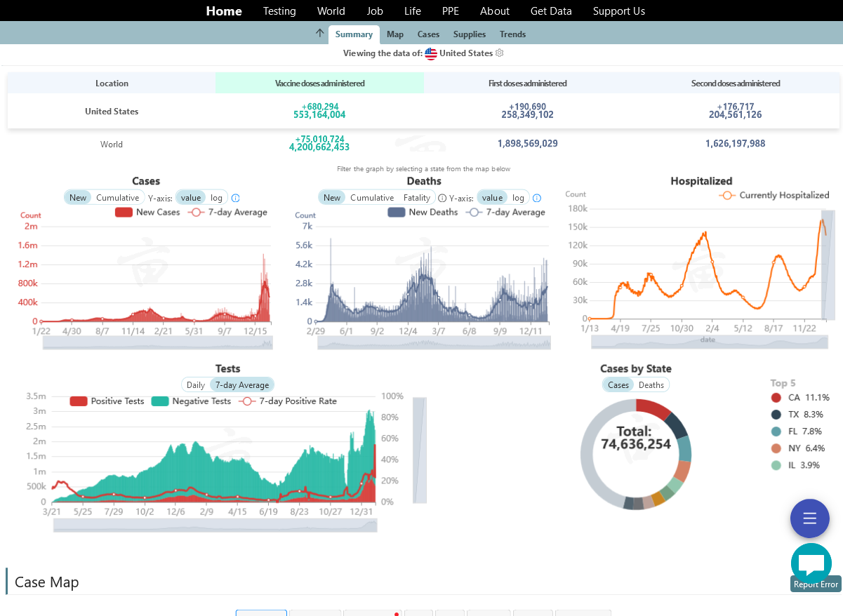
Task: Click the First doses administered column header
Action: 528,83
